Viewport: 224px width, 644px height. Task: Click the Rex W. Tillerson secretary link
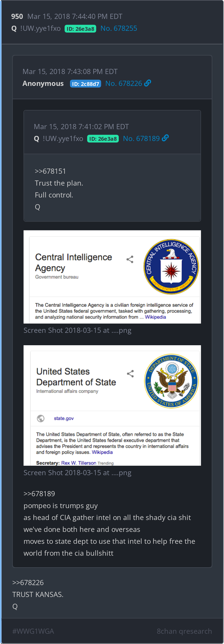click(79, 463)
